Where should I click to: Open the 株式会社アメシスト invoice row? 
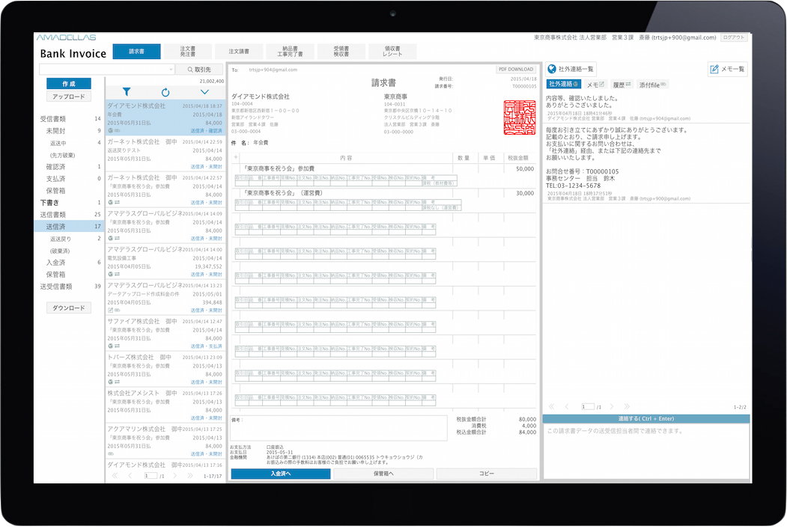click(x=165, y=406)
